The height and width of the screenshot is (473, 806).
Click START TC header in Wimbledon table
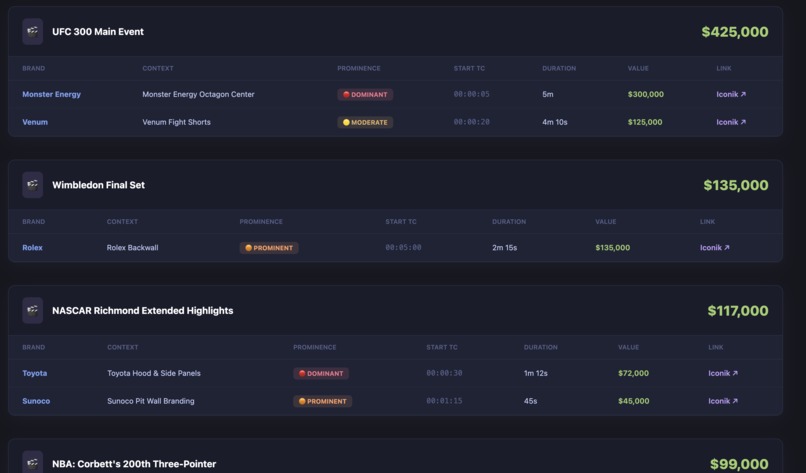pyautogui.click(x=401, y=221)
